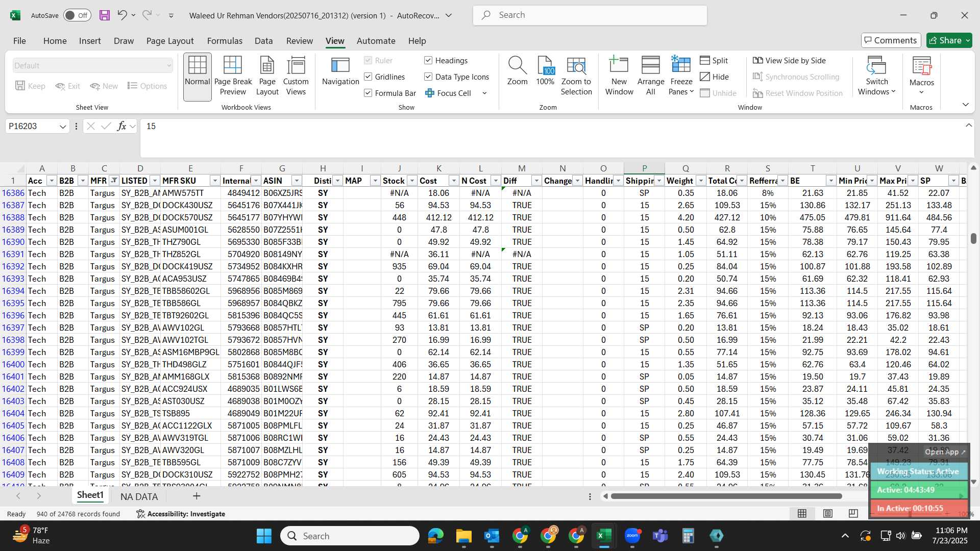Switch to Page Break Preview status icon
Screen dimensions: 980x551
click(x=853, y=513)
